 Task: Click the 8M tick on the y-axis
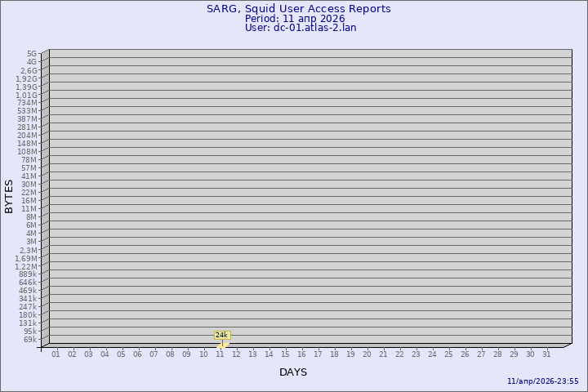pos(31,217)
